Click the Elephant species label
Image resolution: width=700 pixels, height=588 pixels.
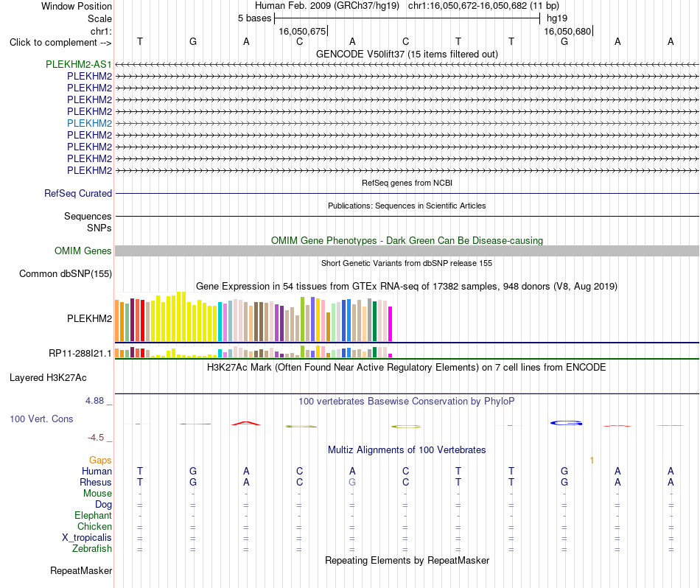[x=93, y=515]
